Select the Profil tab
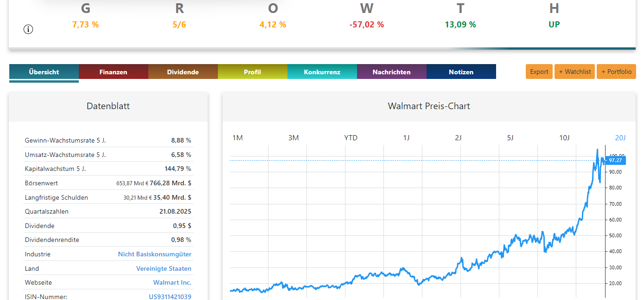 253,72
